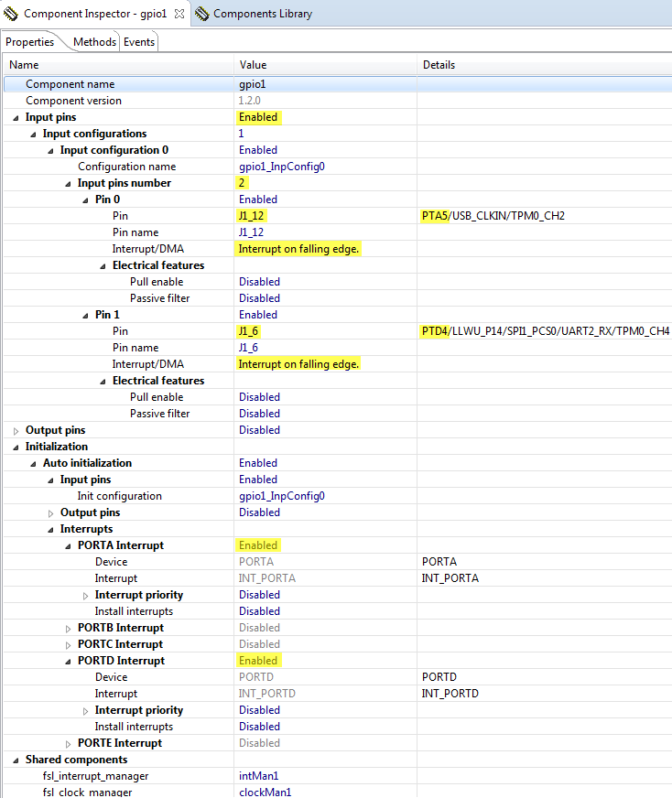The image size is (672, 798).
Task: Open Init configuration gpio1_InpConfig0 dropdown
Action: pyautogui.click(x=282, y=496)
